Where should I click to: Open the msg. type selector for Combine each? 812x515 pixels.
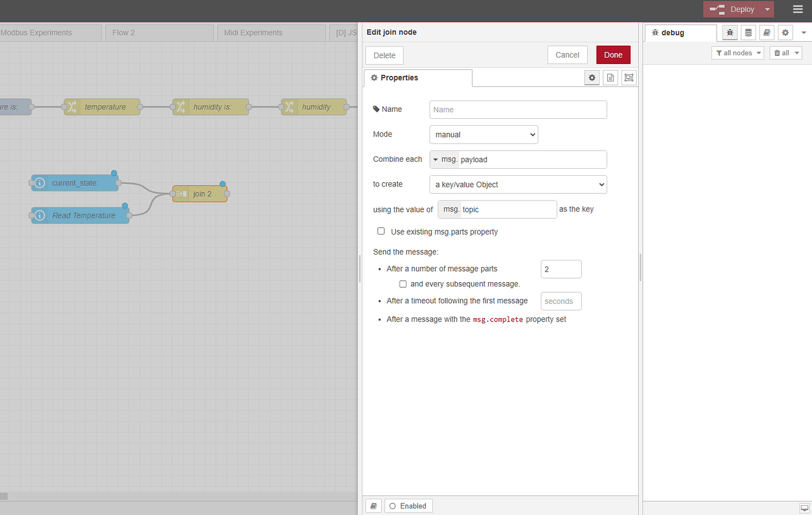[x=444, y=160]
